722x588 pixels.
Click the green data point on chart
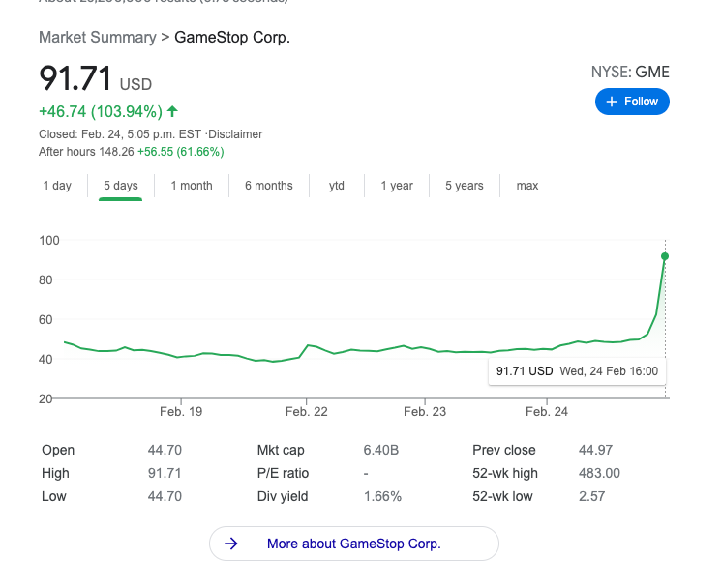[x=665, y=256]
